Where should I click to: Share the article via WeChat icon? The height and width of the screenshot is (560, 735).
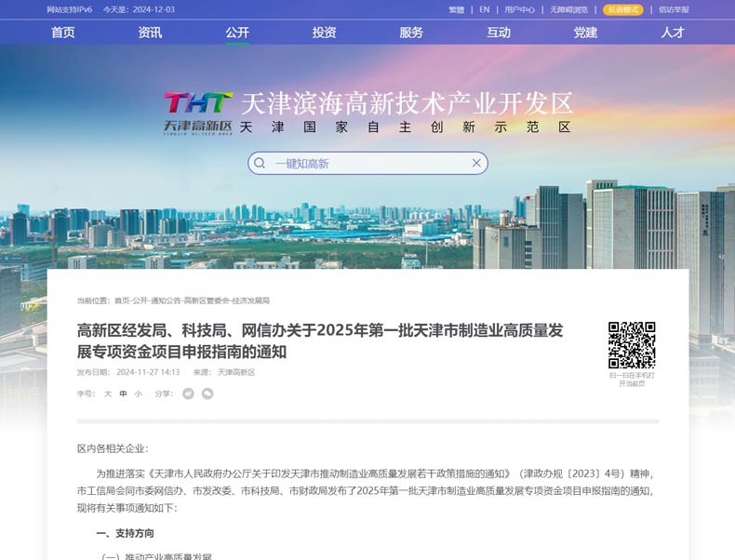(207, 393)
